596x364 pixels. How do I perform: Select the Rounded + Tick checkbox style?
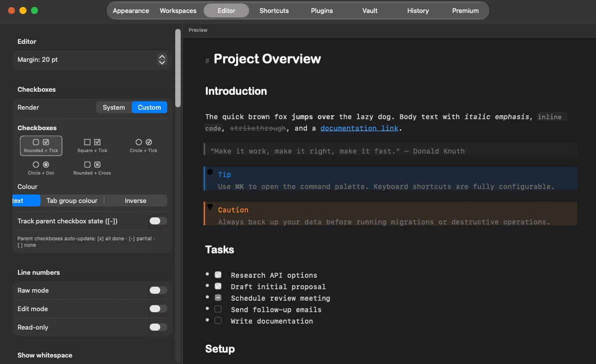click(41, 146)
